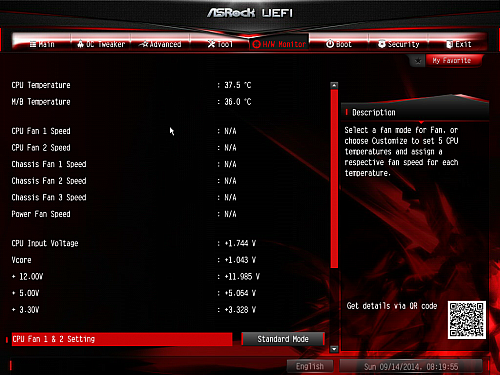The height and width of the screenshot is (375, 500).
Task: Click the +3.328 V value
Action: pos(240,310)
